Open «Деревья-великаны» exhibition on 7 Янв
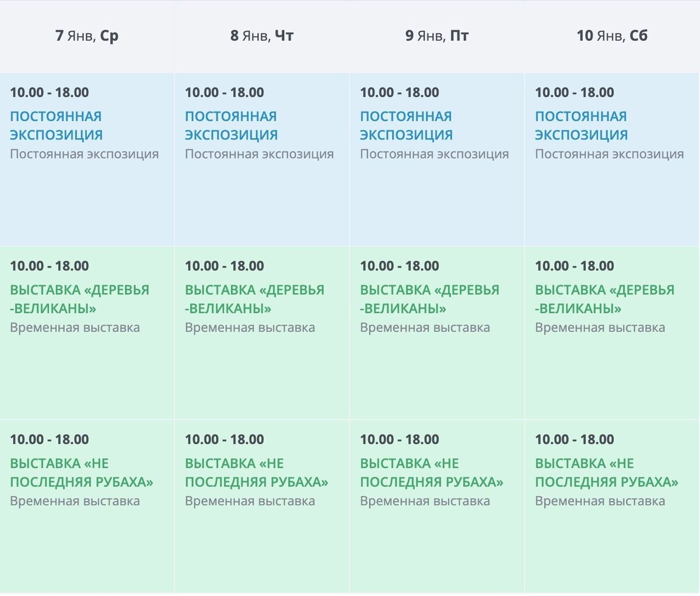This screenshot has height=596, width=700. (79, 299)
